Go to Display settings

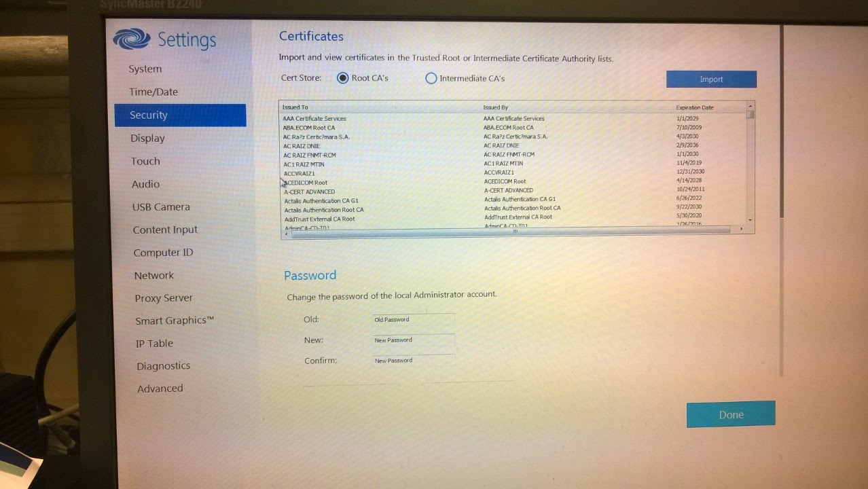pyautogui.click(x=147, y=138)
